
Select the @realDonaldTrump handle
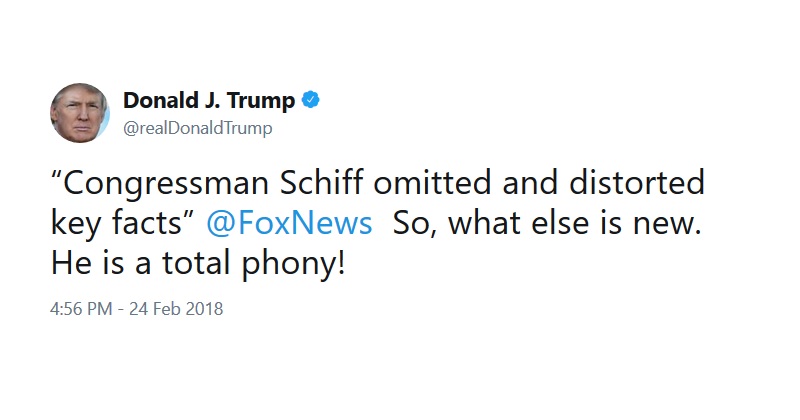click(197, 128)
